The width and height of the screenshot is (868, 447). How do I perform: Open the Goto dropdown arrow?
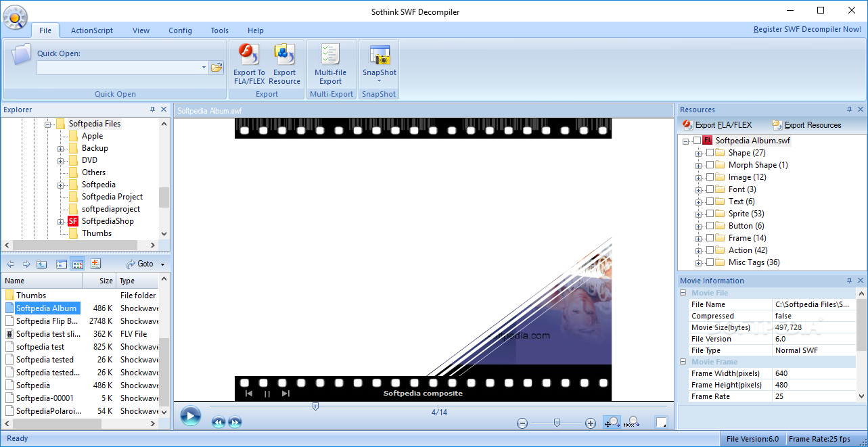[x=163, y=264]
